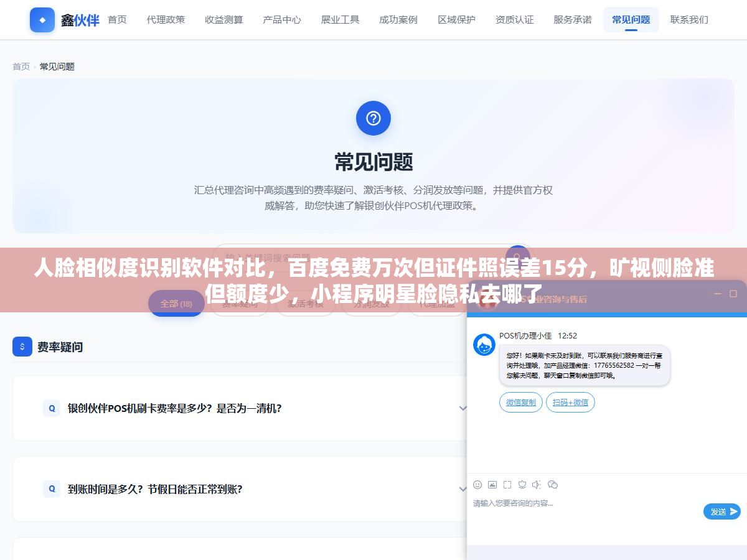Minimize the chat consultation window
Image resolution: width=747 pixels, height=560 pixels.
click(717, 294)
